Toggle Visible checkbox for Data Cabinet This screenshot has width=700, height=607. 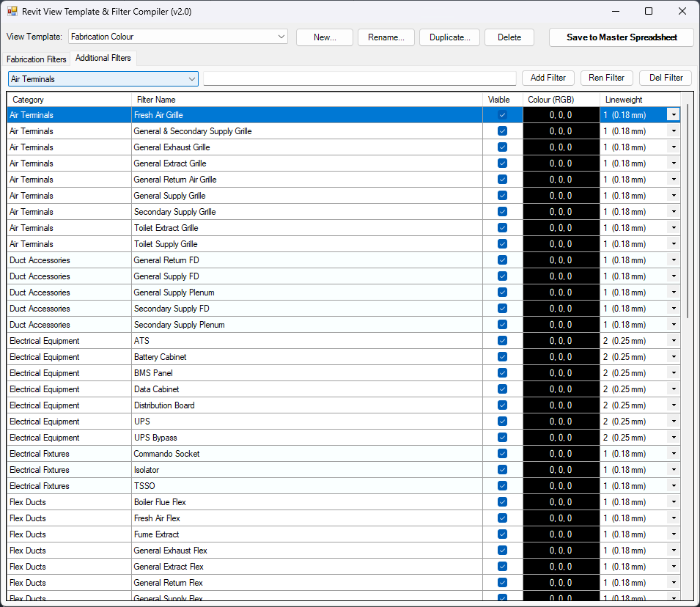[x=502, y=389]
